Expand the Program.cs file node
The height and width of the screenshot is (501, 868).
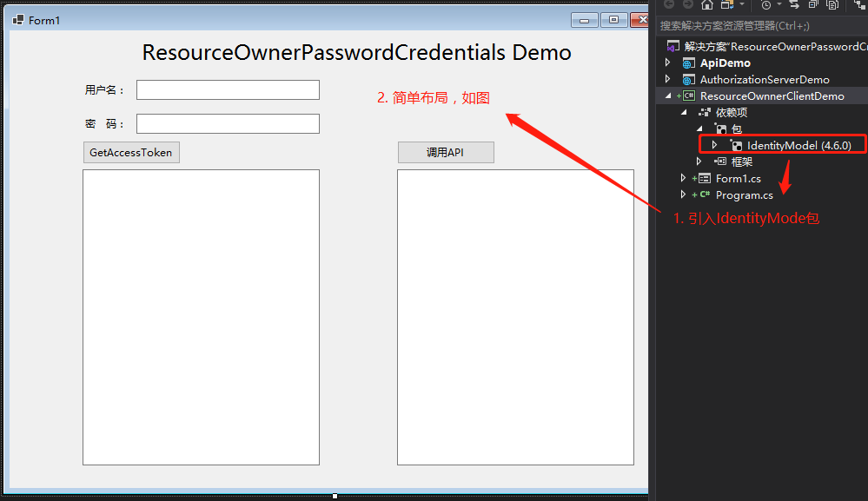684,194
